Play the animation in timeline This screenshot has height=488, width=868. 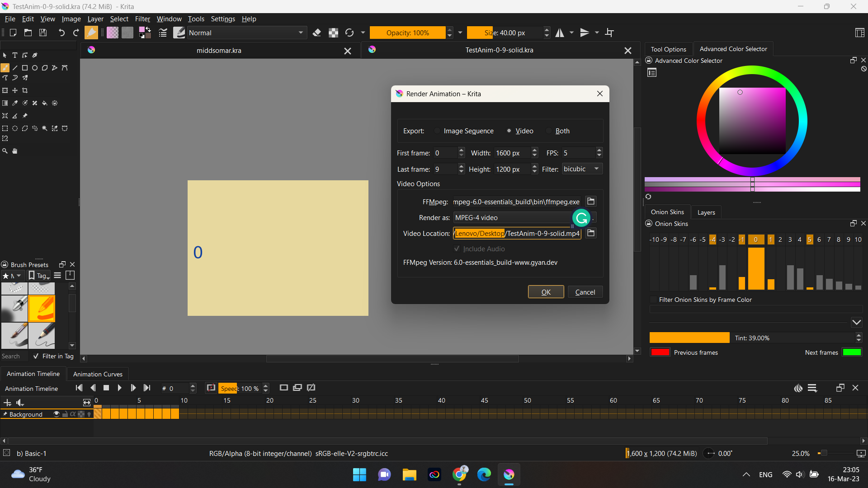pos(119,388)
